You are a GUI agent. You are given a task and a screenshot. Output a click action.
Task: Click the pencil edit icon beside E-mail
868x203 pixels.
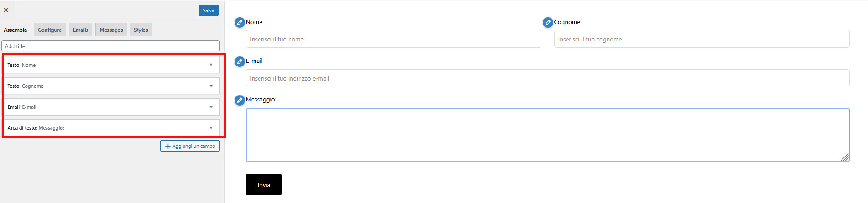(240, 61)
